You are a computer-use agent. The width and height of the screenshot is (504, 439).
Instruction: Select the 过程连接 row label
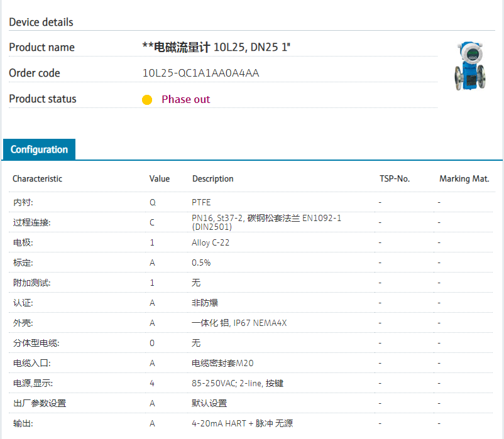tap(31, 222)
